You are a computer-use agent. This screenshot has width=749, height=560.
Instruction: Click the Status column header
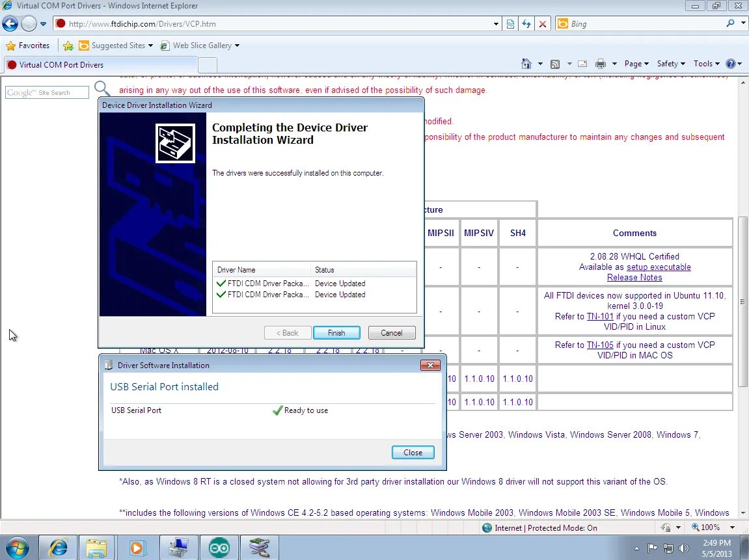tap(364, 270)
